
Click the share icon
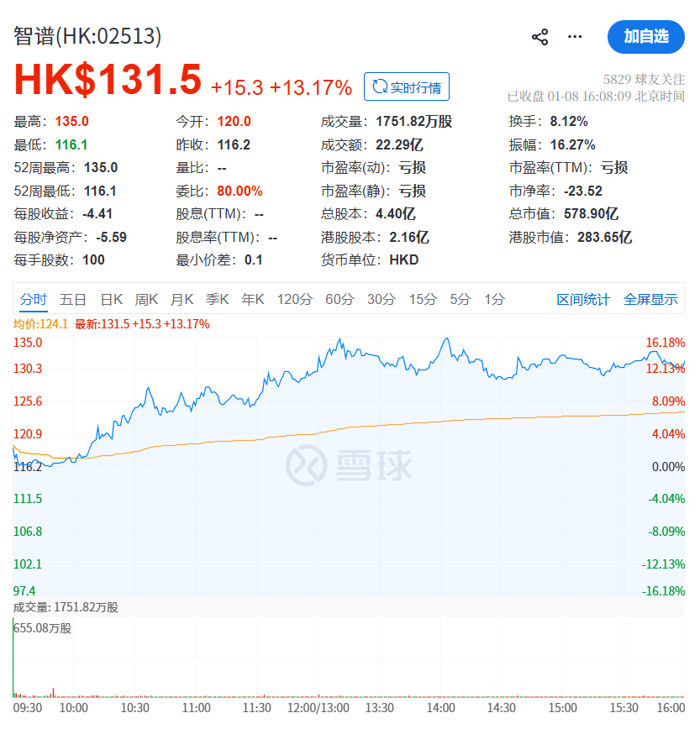tap(539, 37)
